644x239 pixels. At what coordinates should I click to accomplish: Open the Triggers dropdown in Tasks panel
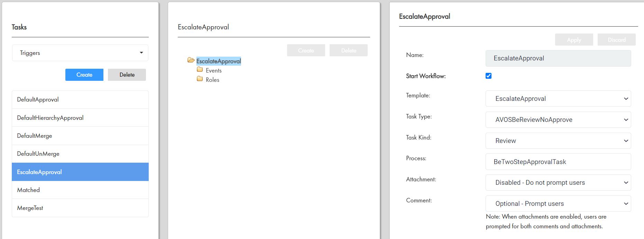click(x=80, y=53)
